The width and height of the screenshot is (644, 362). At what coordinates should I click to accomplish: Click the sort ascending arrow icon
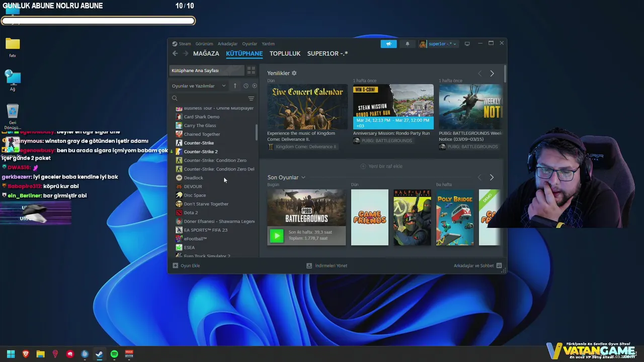pos(234,86)
